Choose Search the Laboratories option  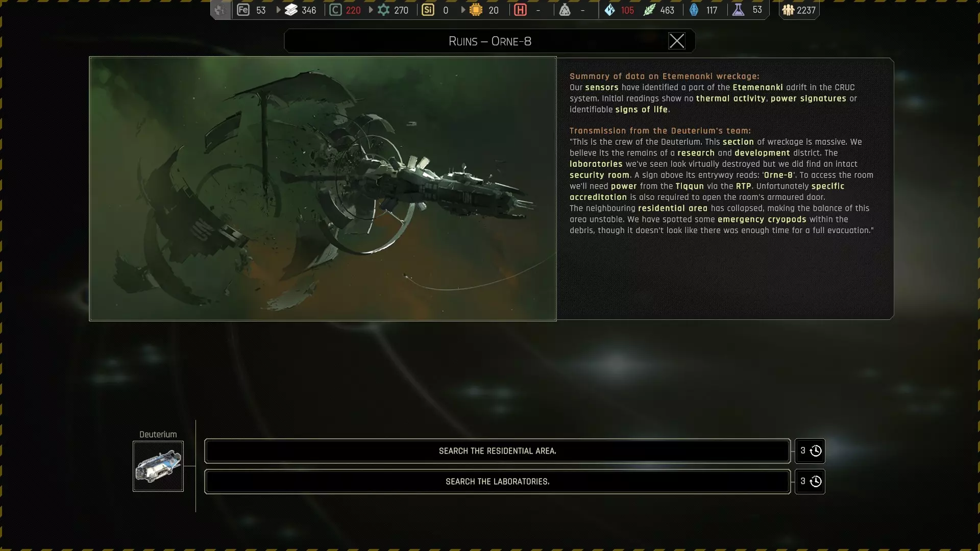point(497,482)
